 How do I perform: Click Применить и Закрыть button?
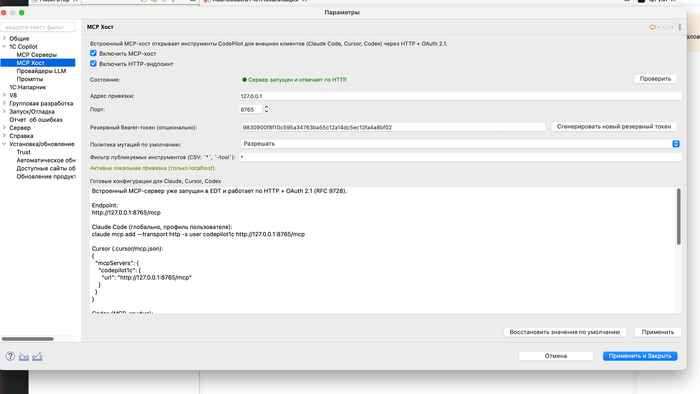pyautogui.click(x=640, y=356)
